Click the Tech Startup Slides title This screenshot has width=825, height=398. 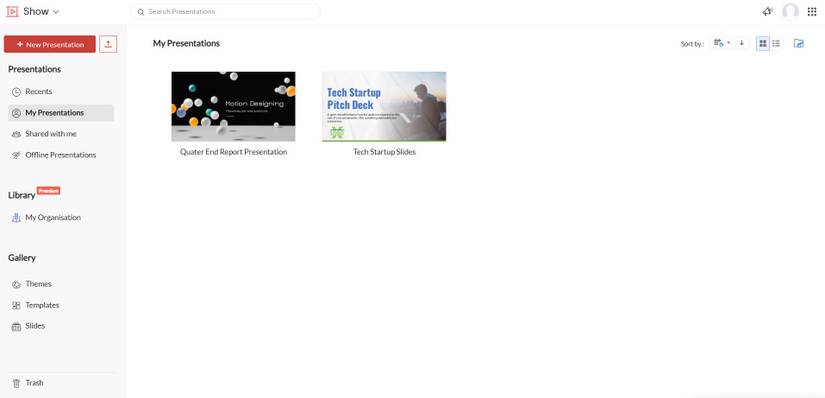[384, 152]
